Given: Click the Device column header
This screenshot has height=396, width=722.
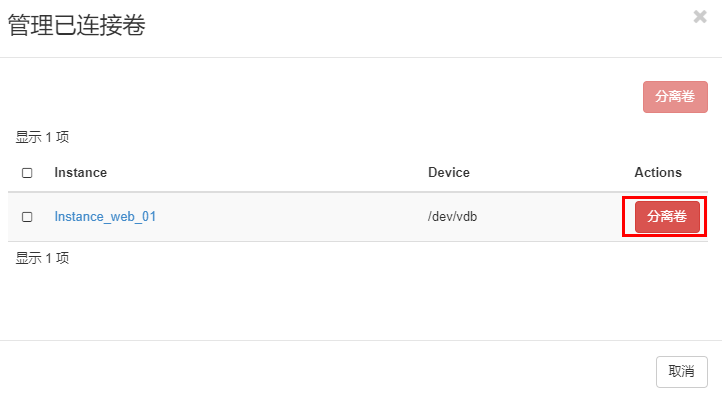Looking at the screenshot, I should click(x=448, y=173).
